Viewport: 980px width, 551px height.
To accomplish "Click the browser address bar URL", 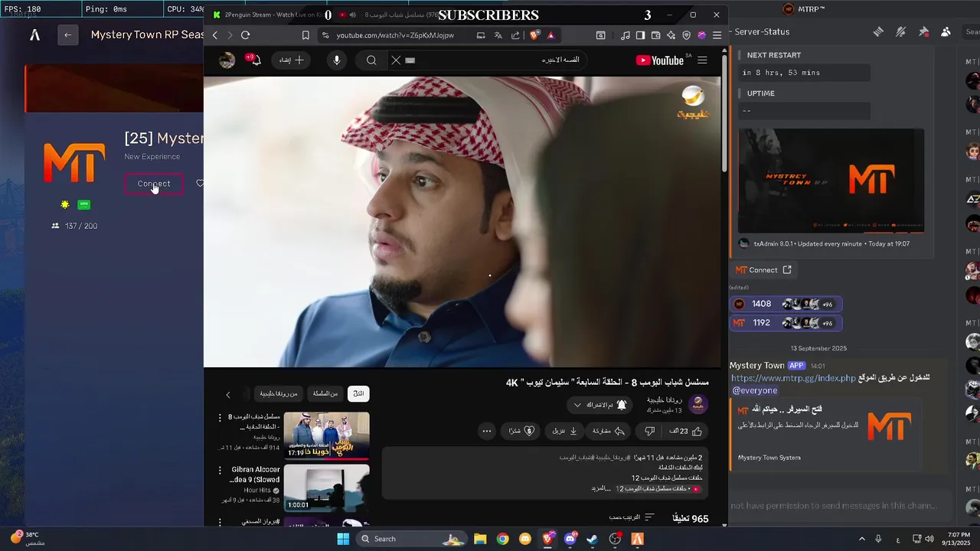I will (x=395, y=35).
